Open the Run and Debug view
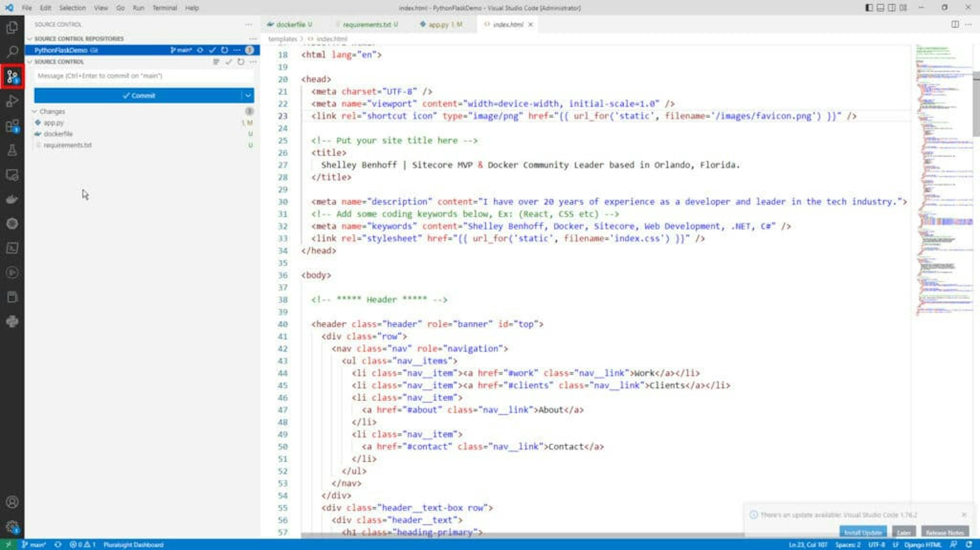 pos(12,101)
